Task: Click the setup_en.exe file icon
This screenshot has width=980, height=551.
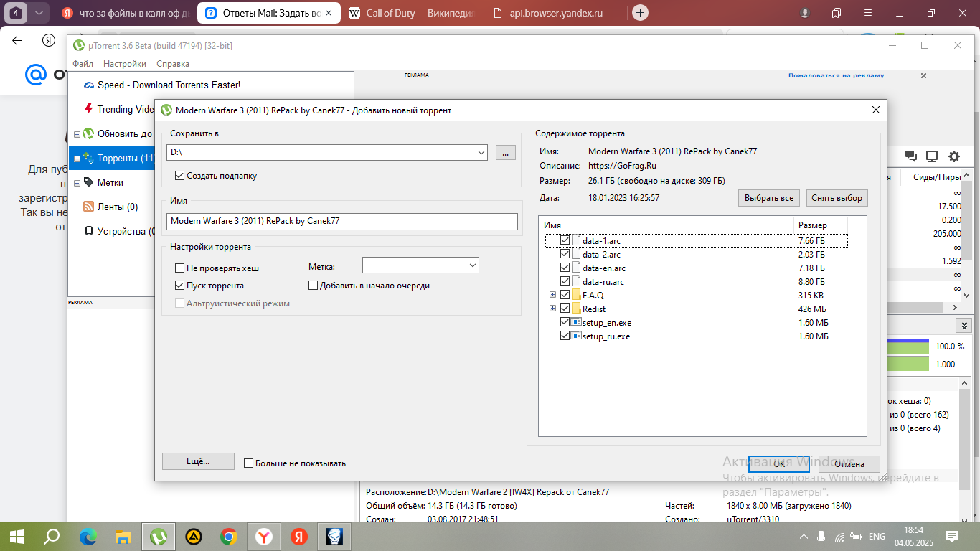Action: [x=575, y=322]
